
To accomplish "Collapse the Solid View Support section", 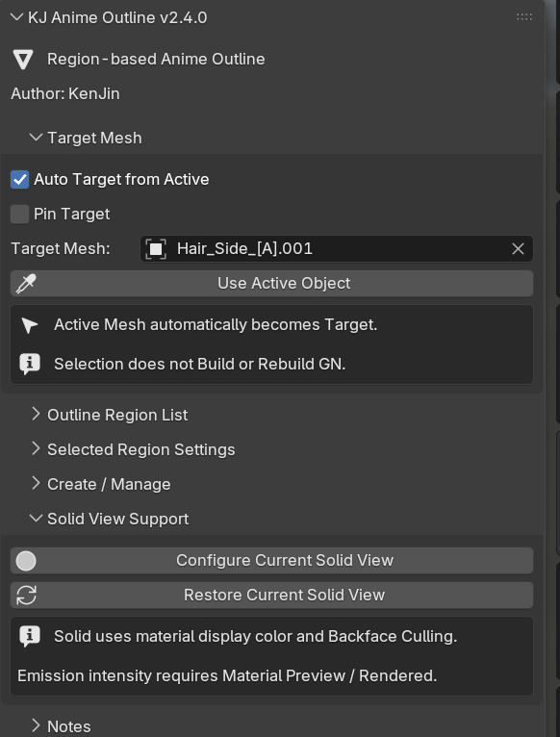I will pyautogui.click(x=36, y=518).
